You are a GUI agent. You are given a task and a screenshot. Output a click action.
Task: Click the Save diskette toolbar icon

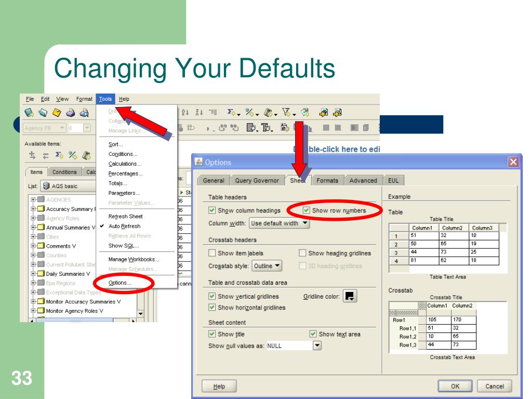tap(57, 112)
